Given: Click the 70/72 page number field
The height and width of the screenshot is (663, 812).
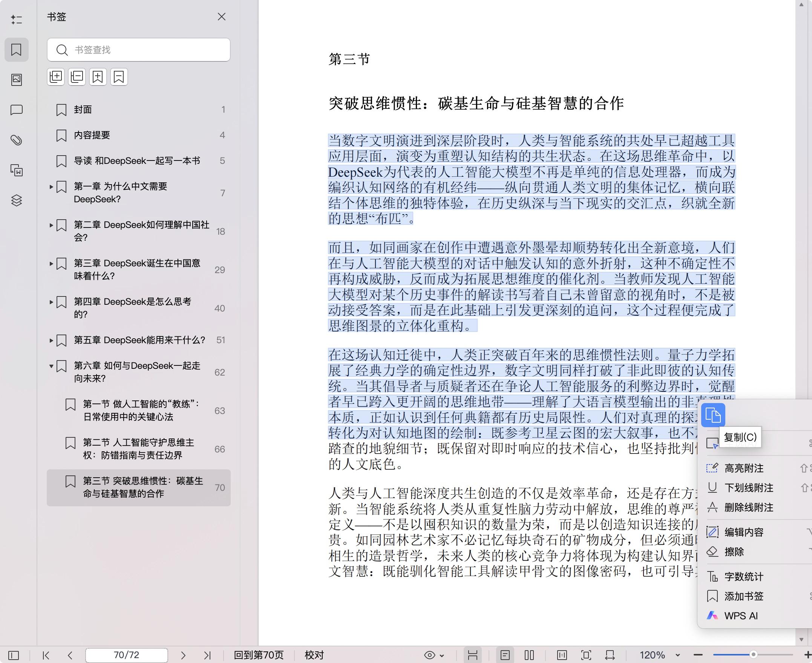Looking at the screenshot, I should 127,655.
